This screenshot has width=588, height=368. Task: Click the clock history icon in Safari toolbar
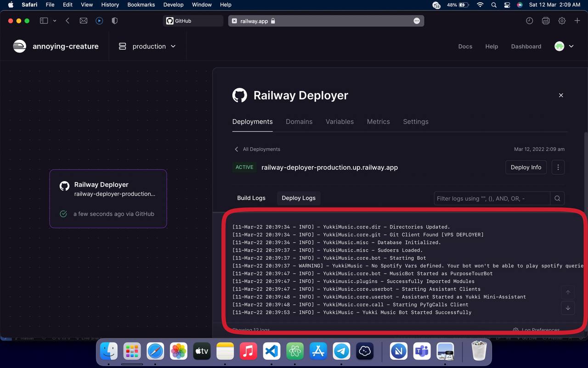pos(529,21)
